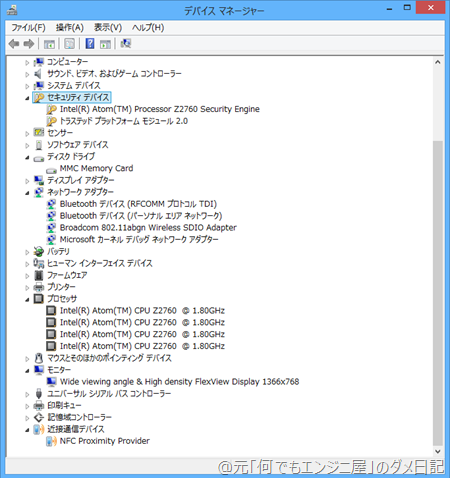Screen dimensions: 450x478
Task: Click the ネットワーク アダプター icon
Action: pos(39,192)
